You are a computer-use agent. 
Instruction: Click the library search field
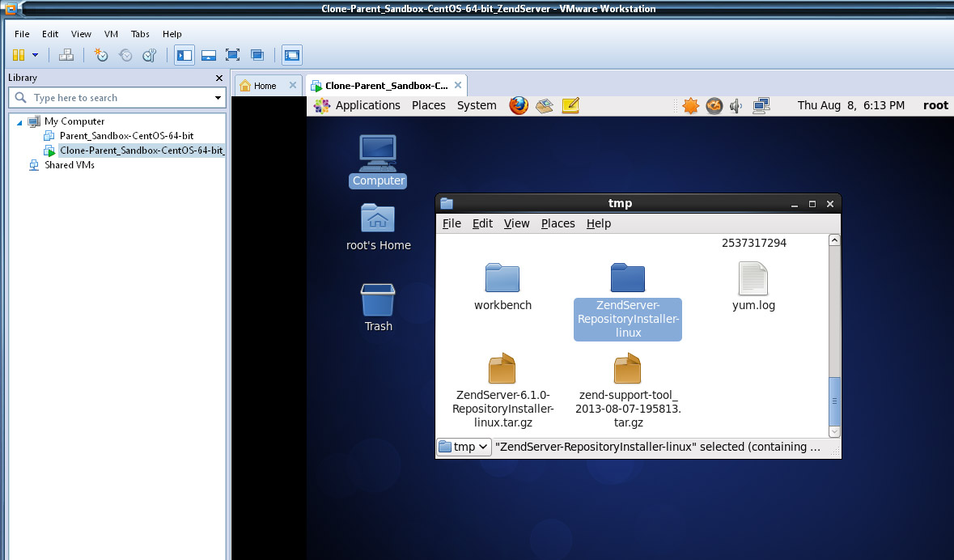point(117,97)
